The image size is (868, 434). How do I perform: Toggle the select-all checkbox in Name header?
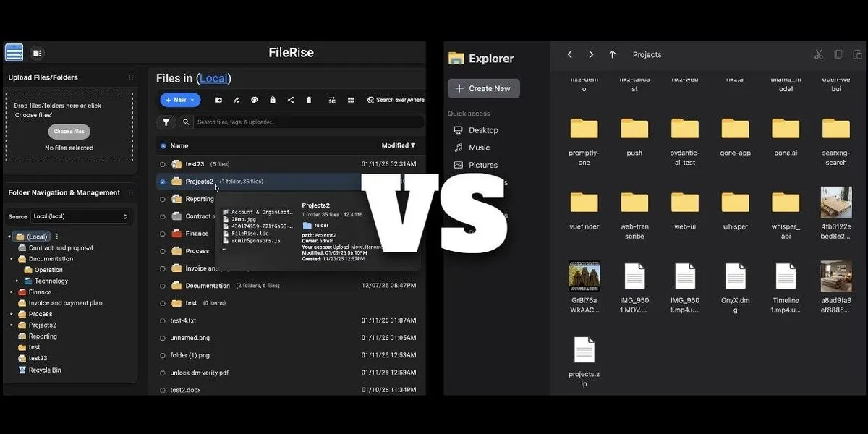click(x=163, y=145)
